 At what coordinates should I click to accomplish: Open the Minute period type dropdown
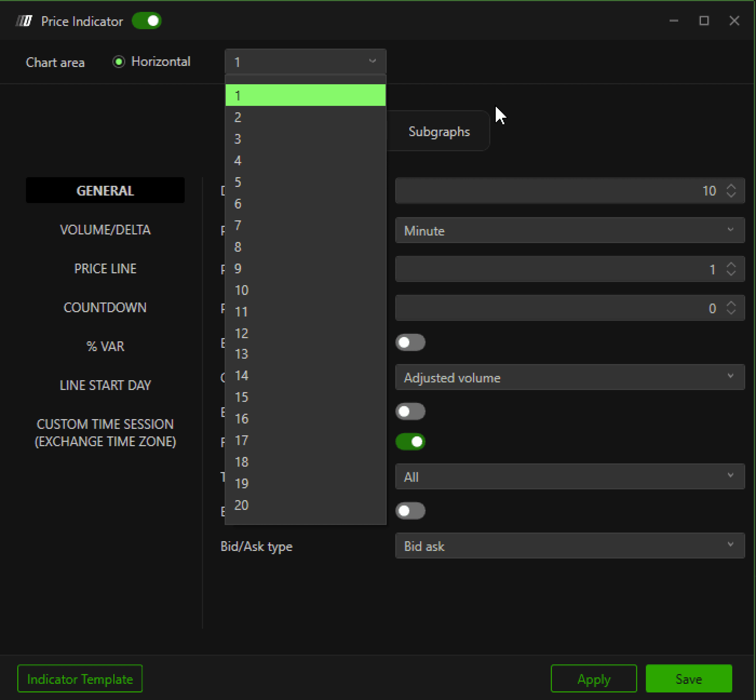pyautogui.click(x=570, y=230)
